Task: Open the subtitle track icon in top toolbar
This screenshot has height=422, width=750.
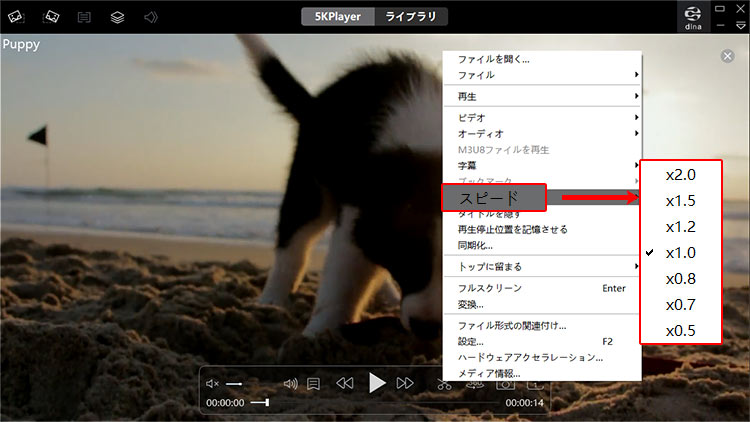Action: (x=84, y=17)
